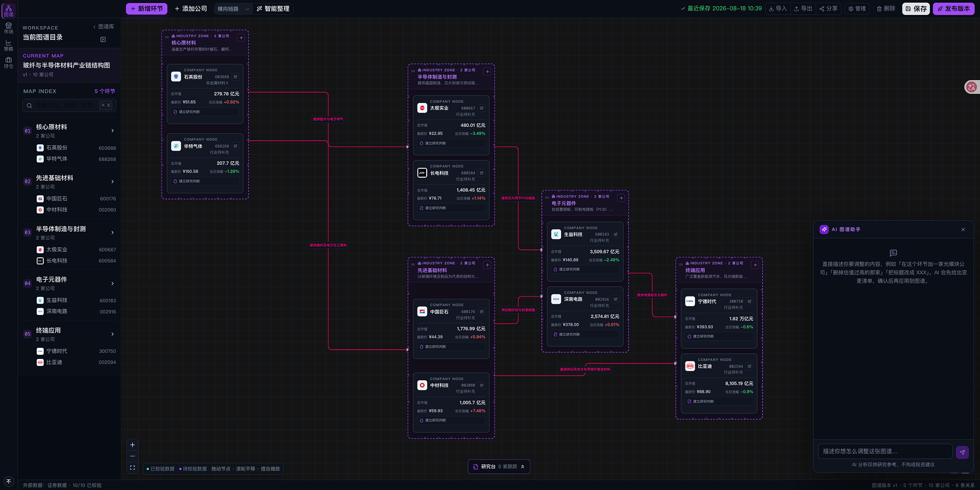Screen dimensions: 980x490
Task: Open the 市场 market section in sidebar
Action: (x=9, y=28)
